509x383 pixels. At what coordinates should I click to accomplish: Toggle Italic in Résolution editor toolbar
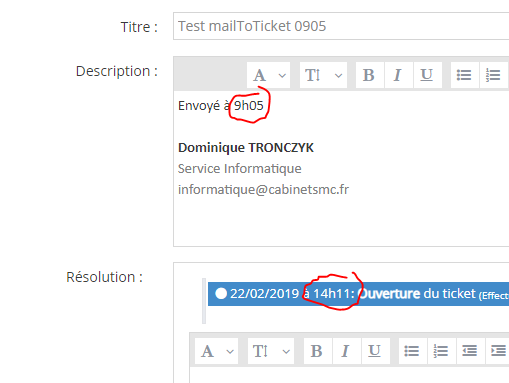346,351
